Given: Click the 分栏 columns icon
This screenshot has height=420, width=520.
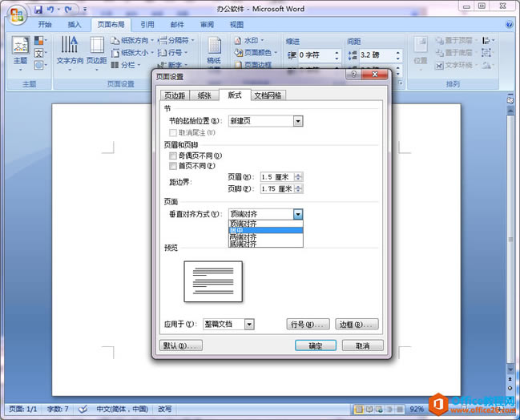Looking at the screenshot, I should point(115,65).
